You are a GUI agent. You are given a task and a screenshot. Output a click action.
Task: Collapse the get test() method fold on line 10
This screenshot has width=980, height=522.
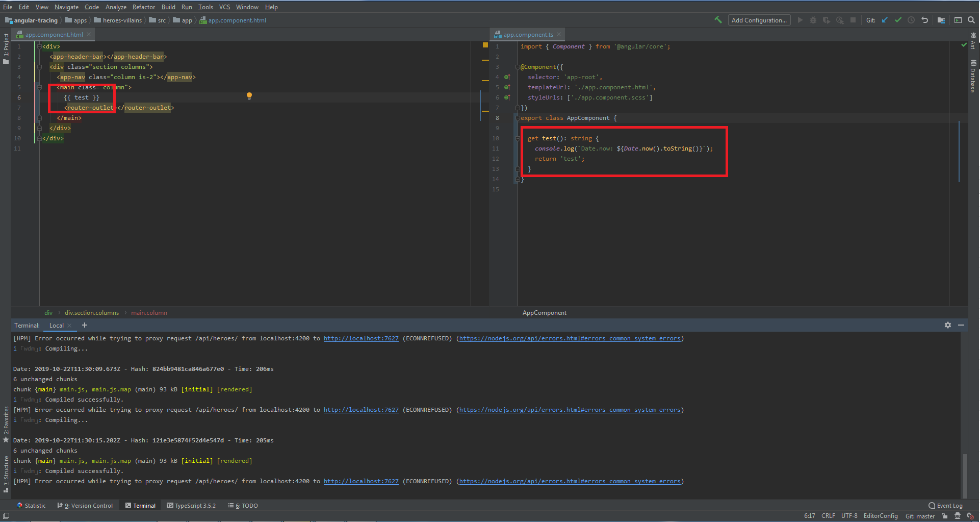click(517, 138)
